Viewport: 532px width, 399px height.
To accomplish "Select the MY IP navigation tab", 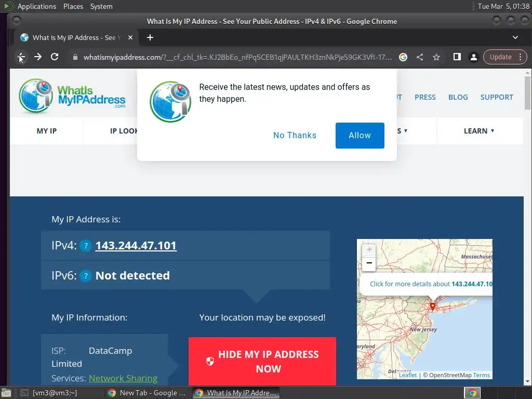I will click(x=46, y=131).
